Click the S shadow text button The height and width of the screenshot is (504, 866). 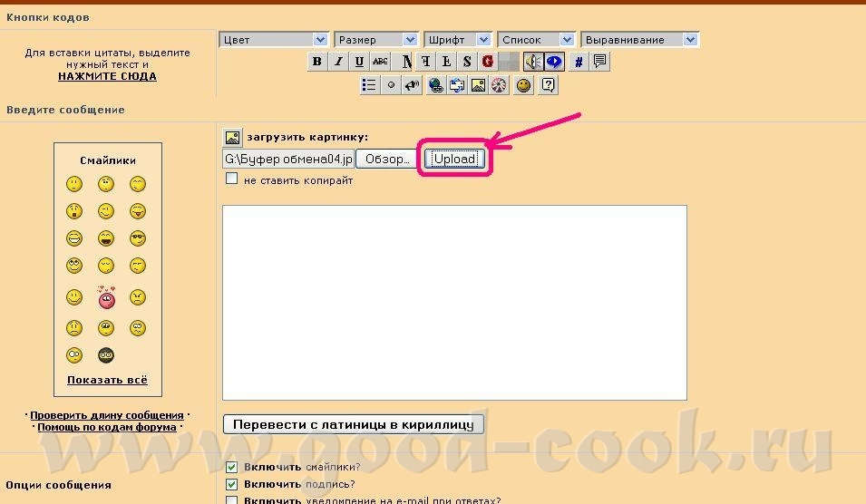pos(467,62)
